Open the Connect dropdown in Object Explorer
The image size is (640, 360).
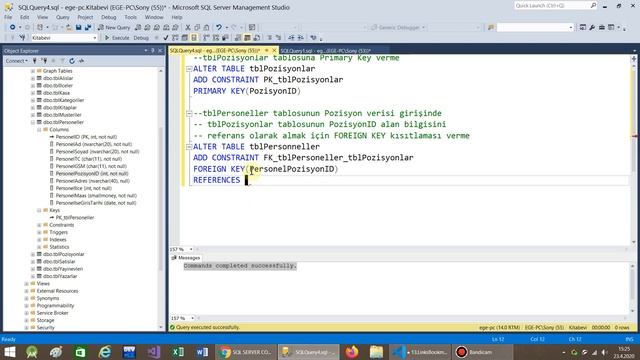pos(17,61)
